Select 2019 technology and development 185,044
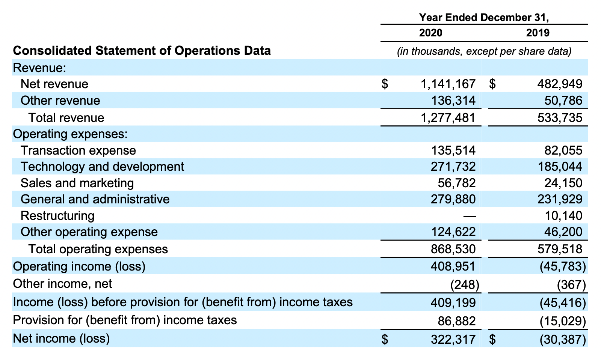Viewport: 601px width, 364px height. 560,166
